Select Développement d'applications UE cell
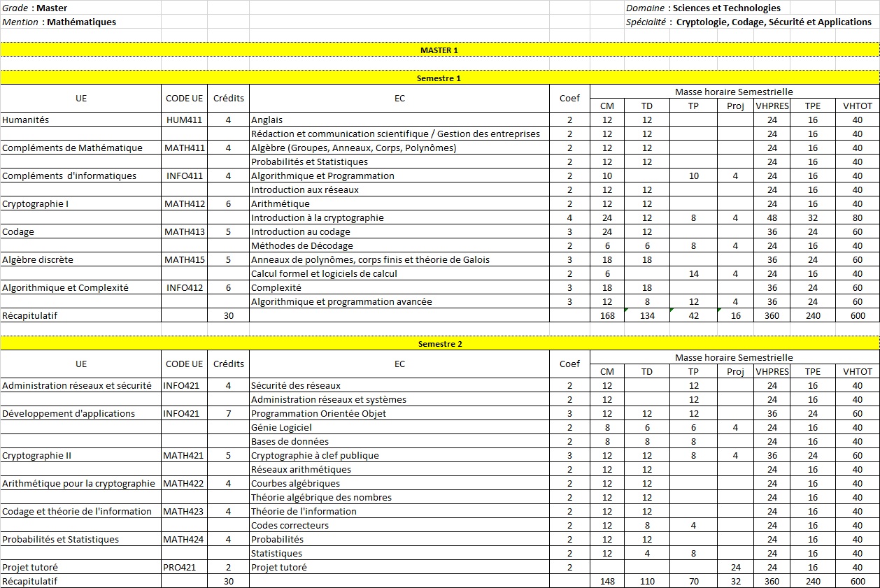 coord(80,413)
